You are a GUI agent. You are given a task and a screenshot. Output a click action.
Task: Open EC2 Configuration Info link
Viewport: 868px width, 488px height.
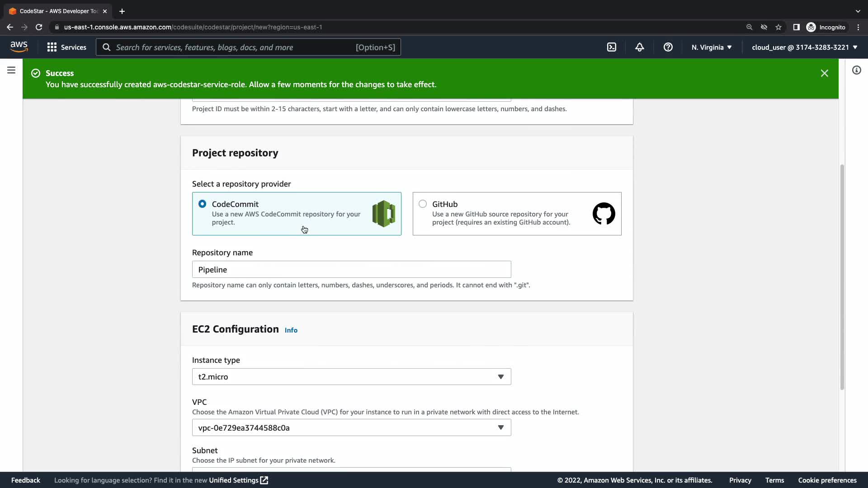point(291,330)
